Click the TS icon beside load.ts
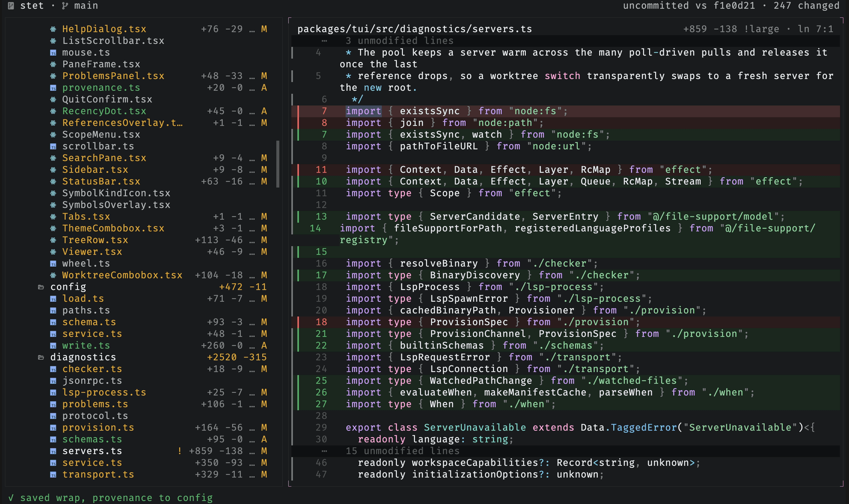849x504 pixels. point(53,299)
